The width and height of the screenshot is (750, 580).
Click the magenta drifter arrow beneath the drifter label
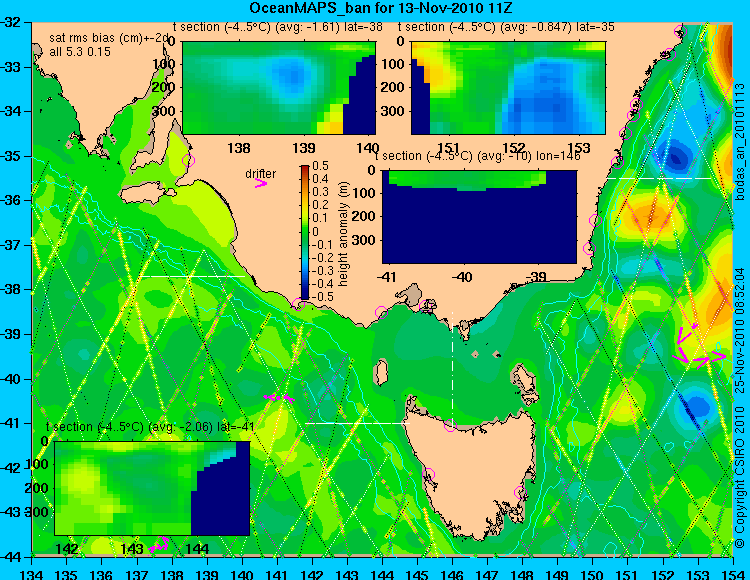pos(261,183)
